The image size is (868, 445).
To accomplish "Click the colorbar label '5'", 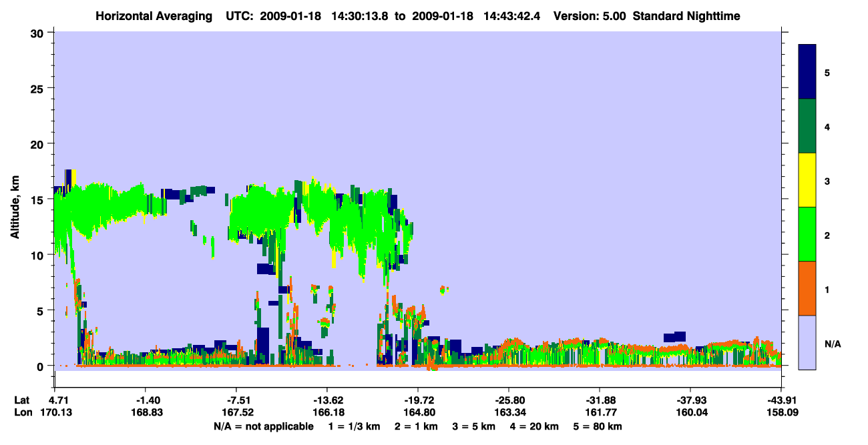I will 827,72.
